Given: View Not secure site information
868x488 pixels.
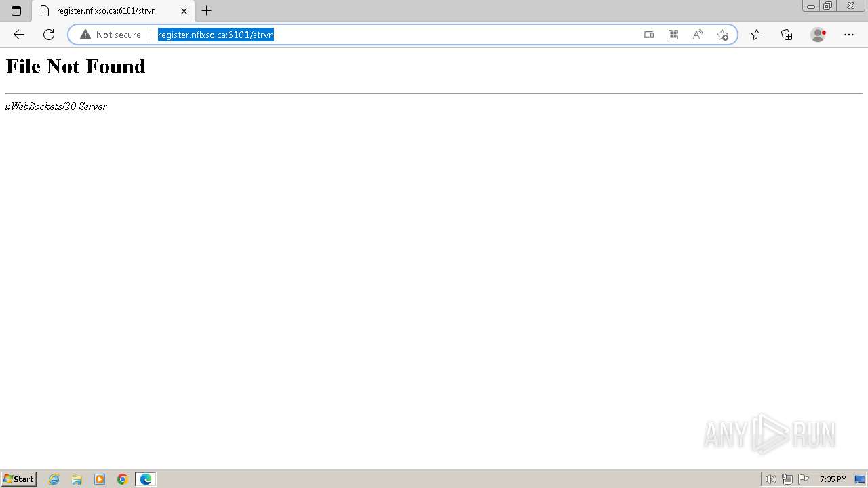Looking at the screenshot, I should [111, 35].
